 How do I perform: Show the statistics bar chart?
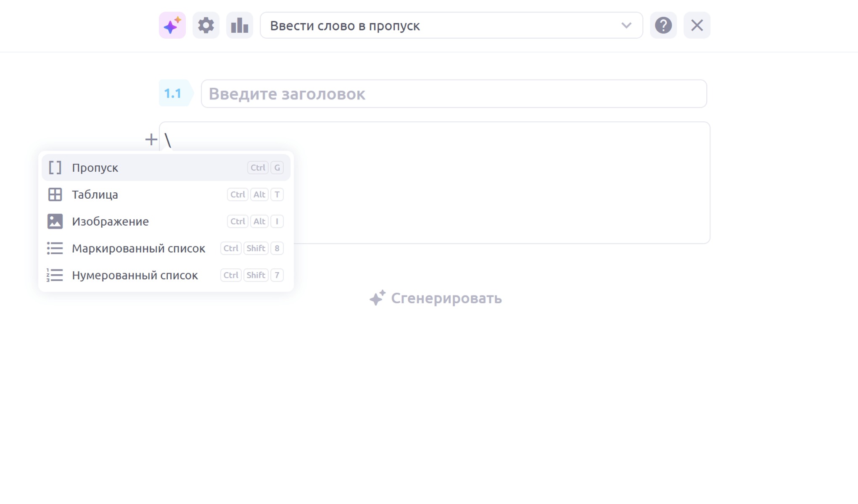coord(240,25)
